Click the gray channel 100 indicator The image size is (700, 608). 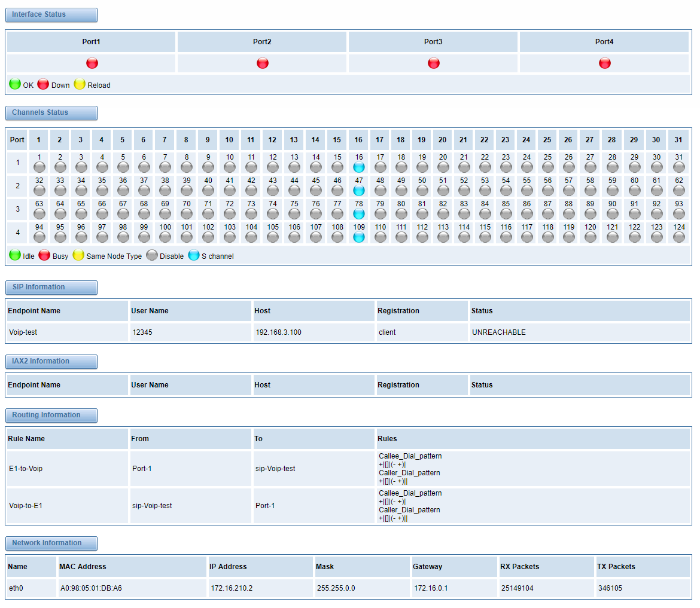point(165,237)
